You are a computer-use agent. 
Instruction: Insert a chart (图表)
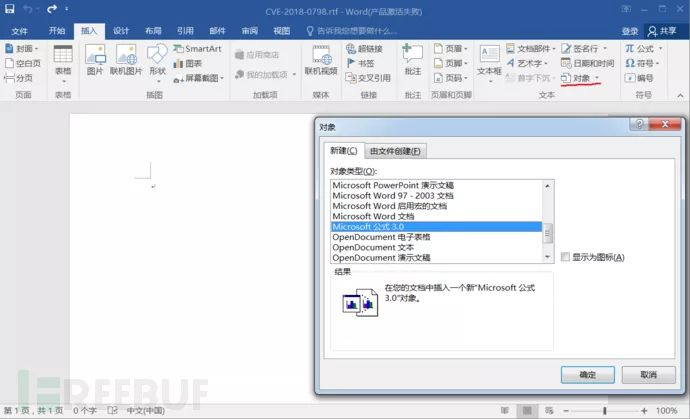pyautogui.click(x=187, y=63)
